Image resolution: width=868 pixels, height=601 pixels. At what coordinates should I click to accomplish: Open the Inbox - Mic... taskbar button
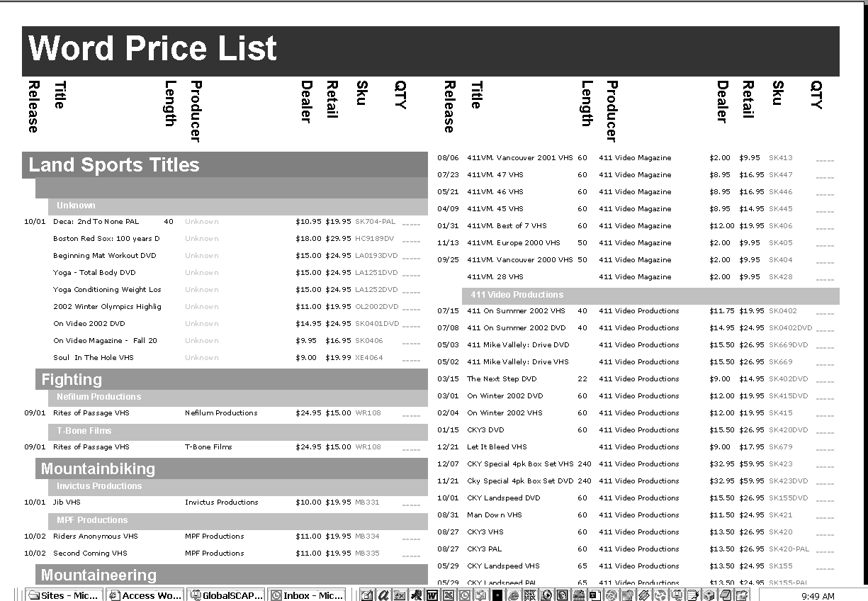pos(308,595)
